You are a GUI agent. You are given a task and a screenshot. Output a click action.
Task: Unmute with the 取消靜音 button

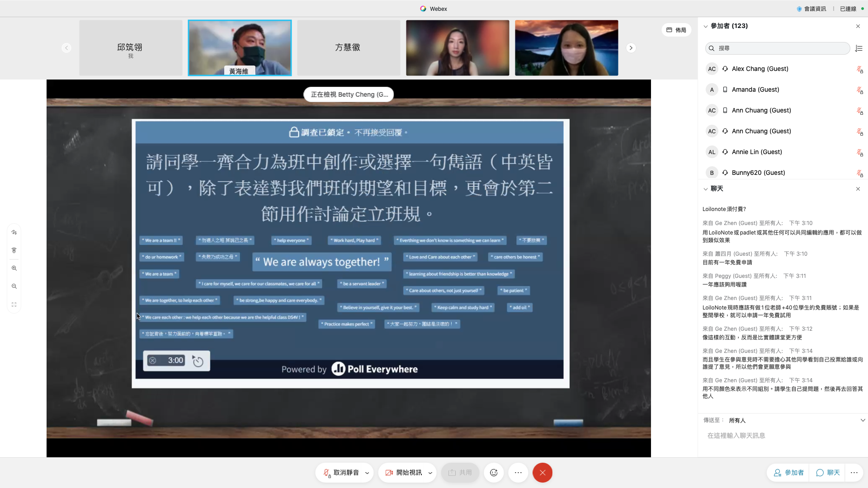pos(341,473)
